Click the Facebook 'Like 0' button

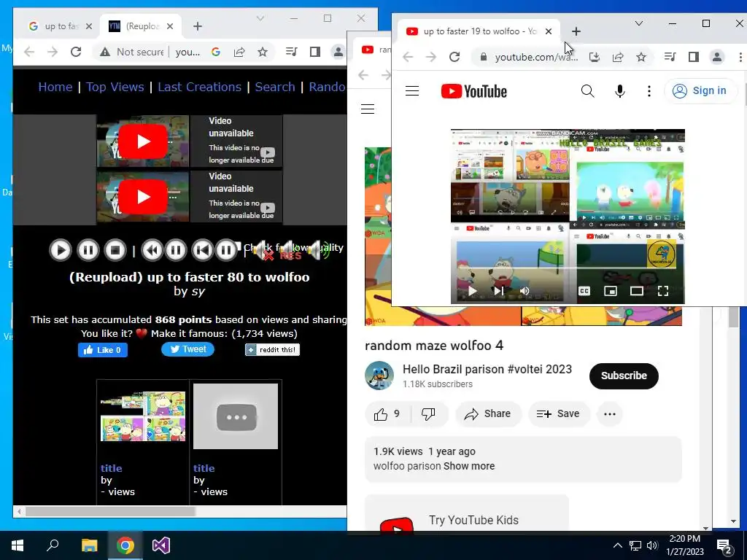tap(103, 350)
